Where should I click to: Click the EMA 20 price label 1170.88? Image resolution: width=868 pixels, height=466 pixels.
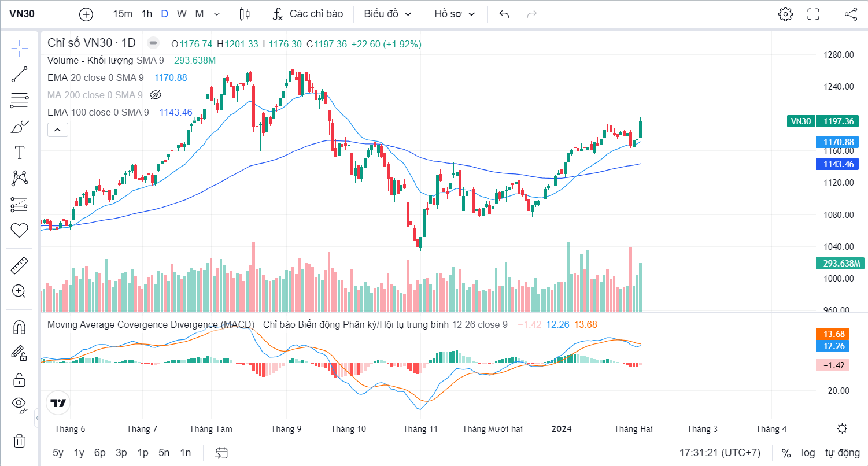837,142
